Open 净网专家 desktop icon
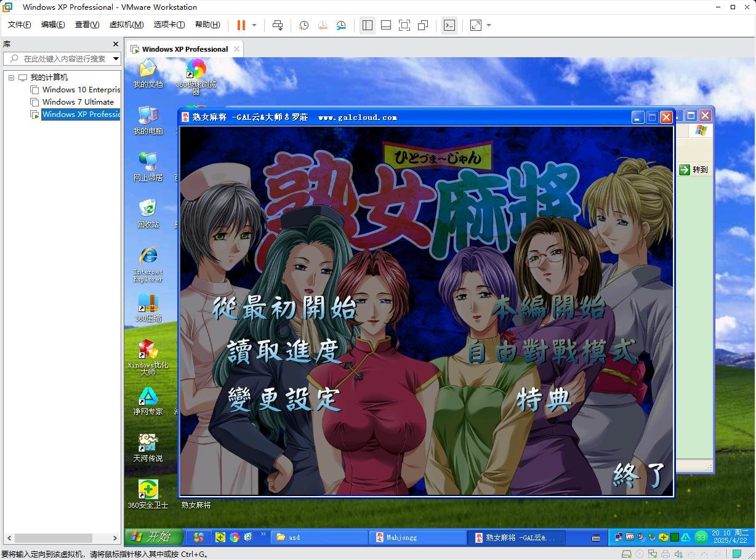Screen dimensions: 756x560 point(148,401)
